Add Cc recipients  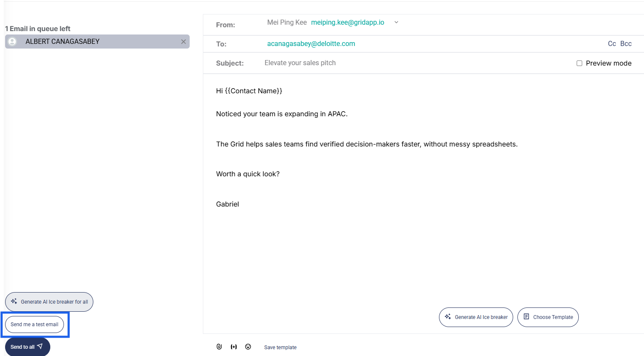click(612, 43)
